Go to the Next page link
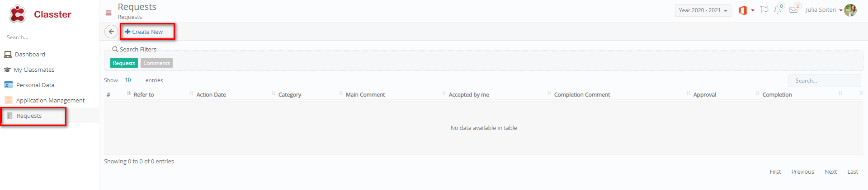The width and height of the screenshot is (868, 190). (830, 172)
